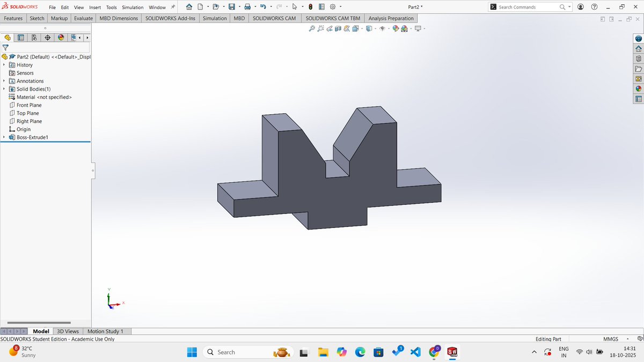This screenshot has height=362, width=644.
Task: Click the Rebuild traffic light icon
Action: tap(310, 7)
